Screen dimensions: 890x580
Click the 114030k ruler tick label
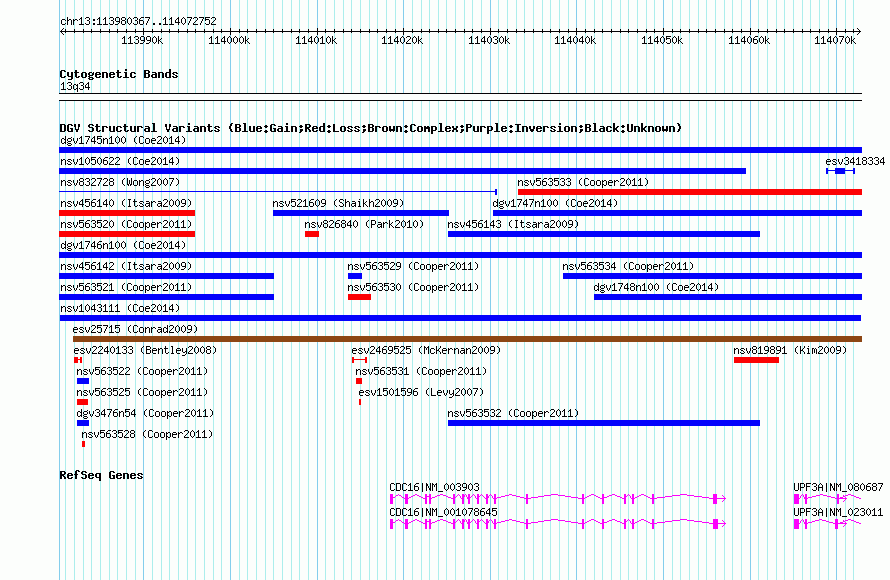pos(489,40)
